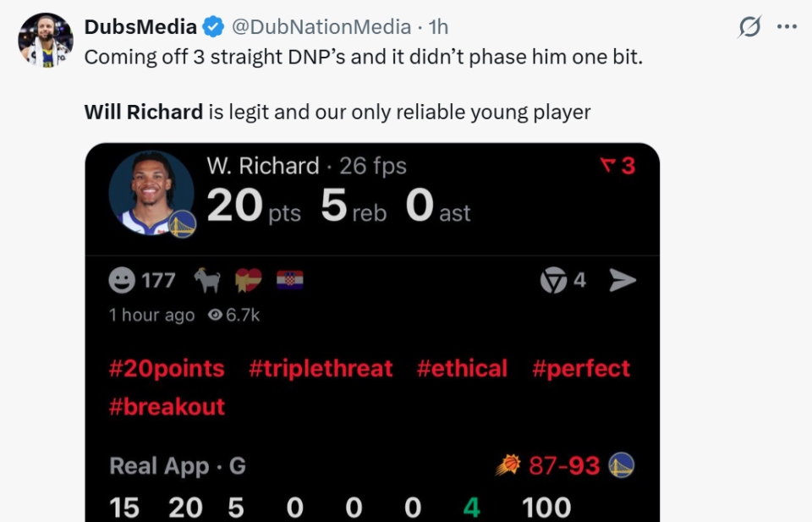Click W. Richard's player headshot
Screen dimensions: 812x522
point(151,193)
